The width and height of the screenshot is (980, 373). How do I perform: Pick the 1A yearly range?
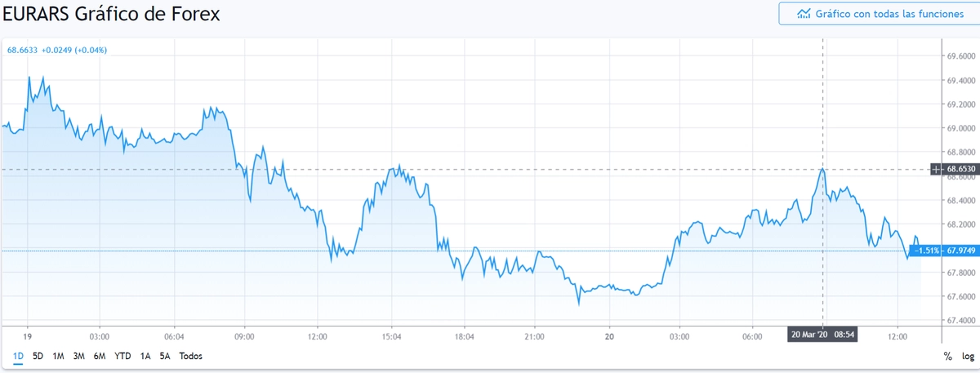point(145,356)
